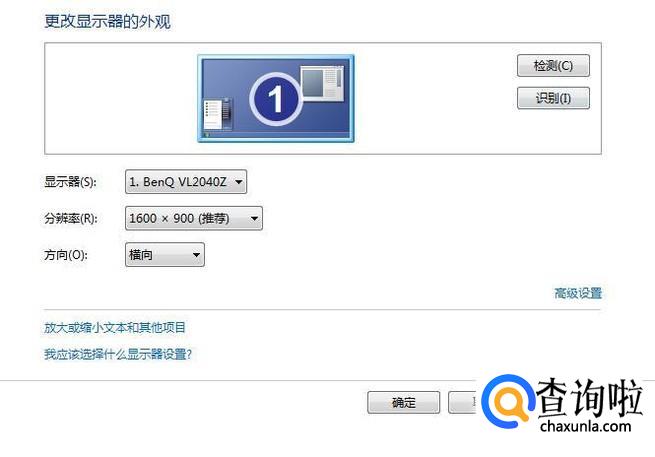Click the chaxunla magnifier logo icon
The image size is (655, 457).
507,401
